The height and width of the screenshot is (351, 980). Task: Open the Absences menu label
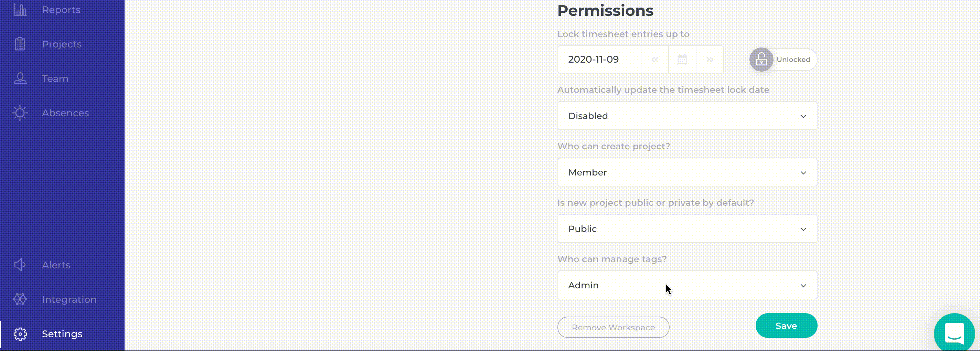click(65, 113)
